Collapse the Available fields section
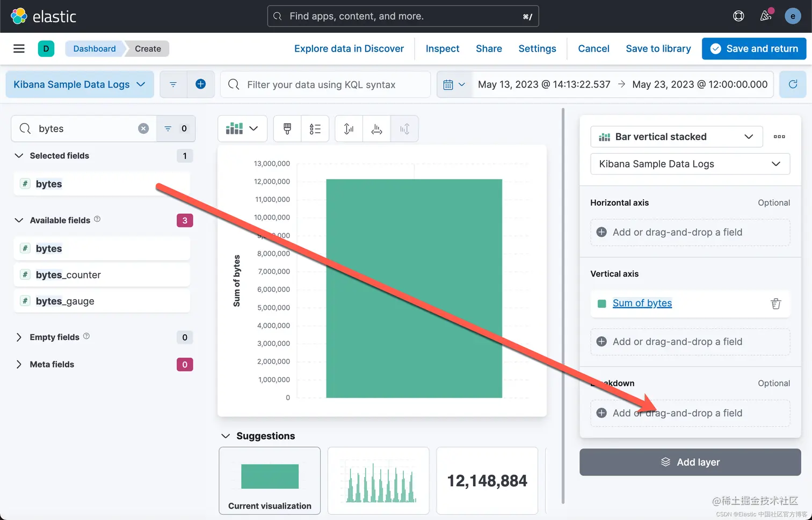 19,220
